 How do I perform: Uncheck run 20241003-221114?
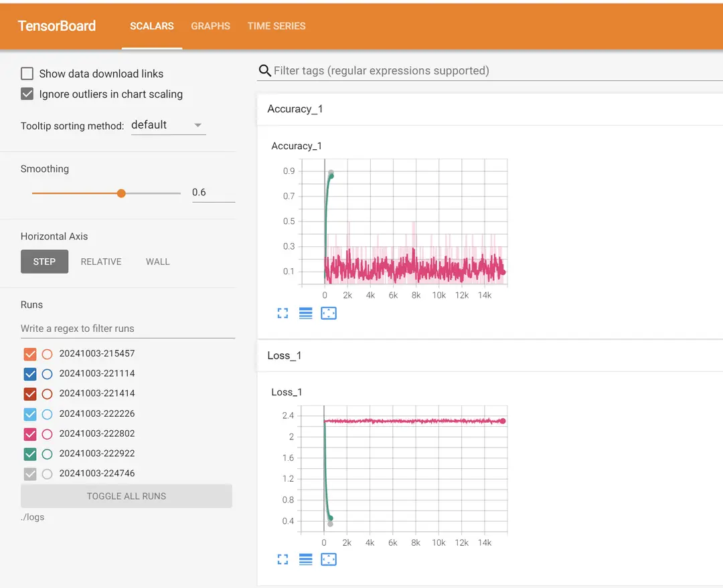(x=30, y=374)
